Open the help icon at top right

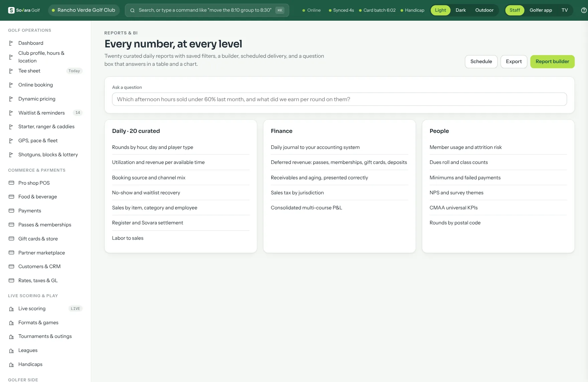coord(584,10)
